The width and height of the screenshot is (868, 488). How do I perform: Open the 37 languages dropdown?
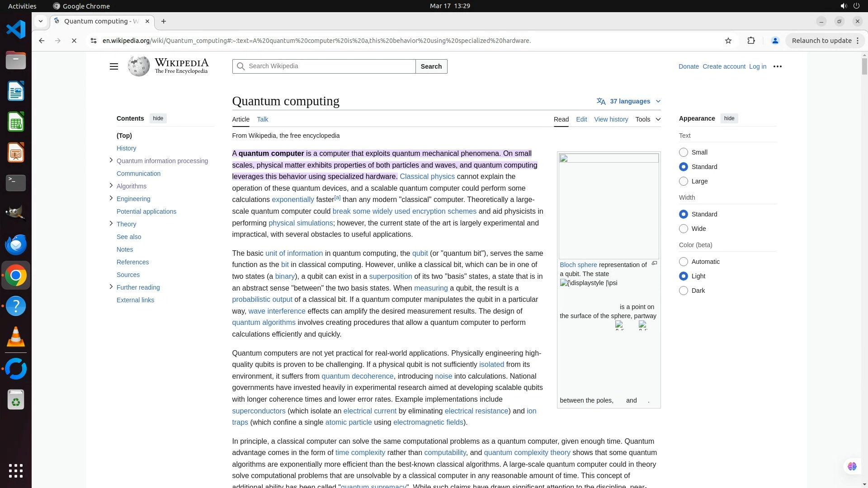tap(629, 101)
